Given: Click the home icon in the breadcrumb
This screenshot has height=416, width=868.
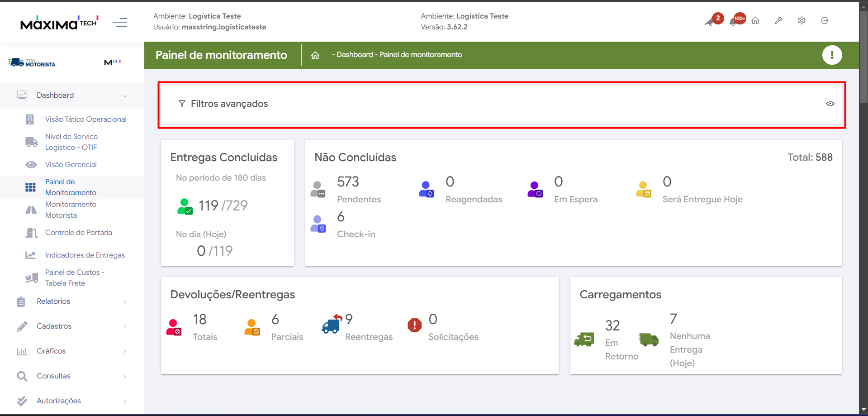Looking at the screenshot, I should [x=315, y=55].
